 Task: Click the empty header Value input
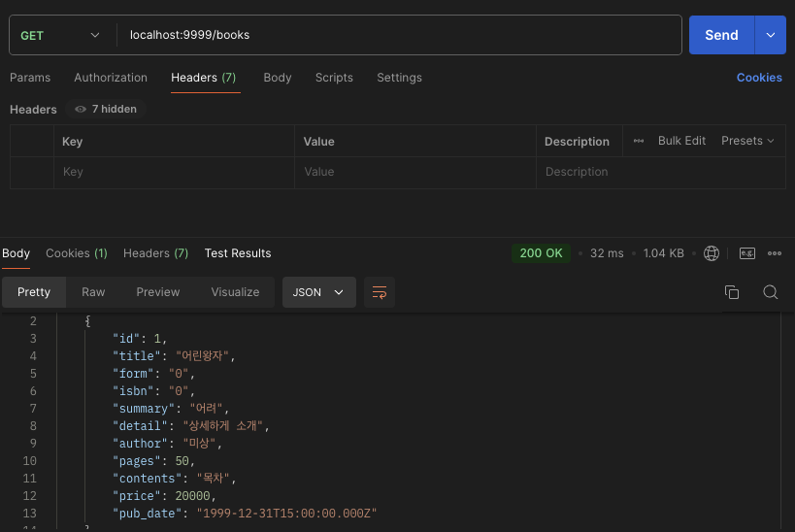coord(415,172)
